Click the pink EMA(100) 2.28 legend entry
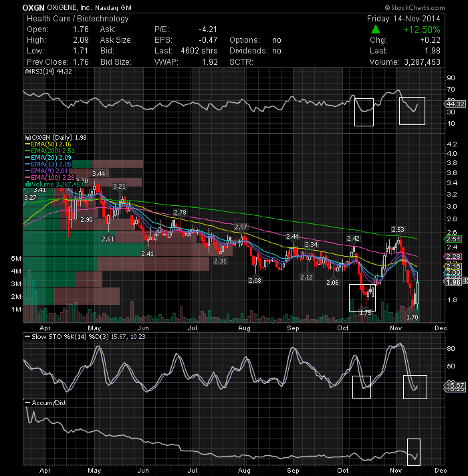The width and height of the screenshot is (468, 476). coord(49,178)
